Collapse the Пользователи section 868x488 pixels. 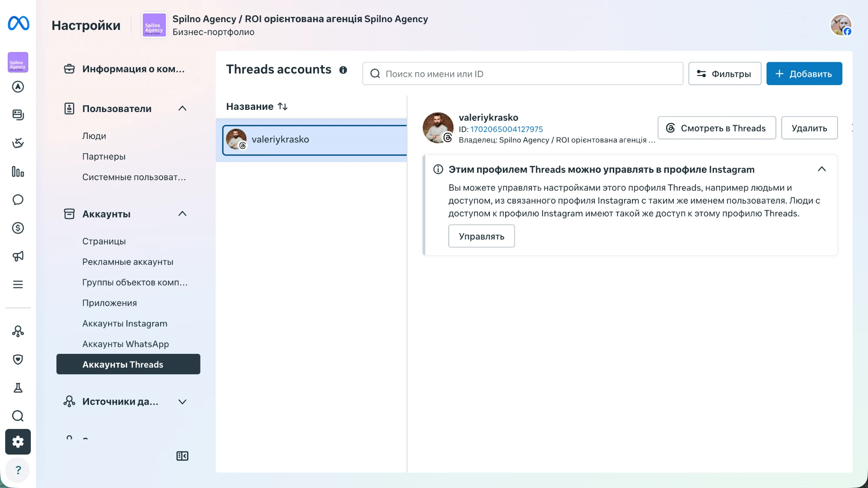tap(182, 109)
